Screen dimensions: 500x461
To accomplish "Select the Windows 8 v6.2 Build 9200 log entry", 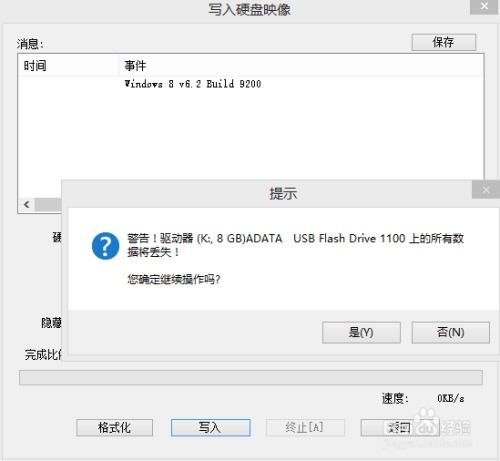I will (193, 84).
